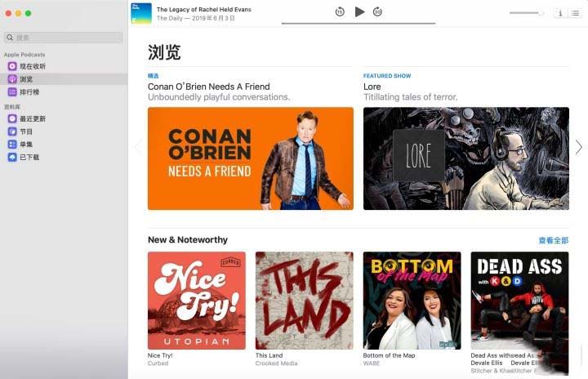This screenshot has height=379, width=588.
Task: Select the 已下载 sidebar label
Action: point(29,157)
